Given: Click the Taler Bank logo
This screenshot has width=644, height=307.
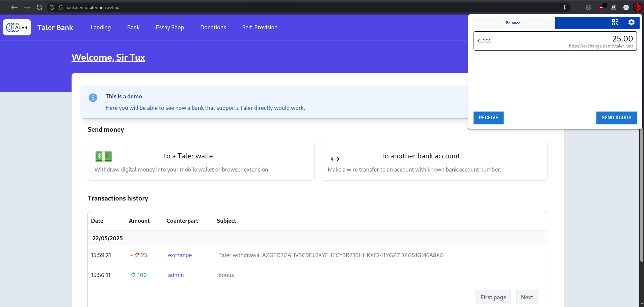Looking at the screenshot, I should pos(17,27).
